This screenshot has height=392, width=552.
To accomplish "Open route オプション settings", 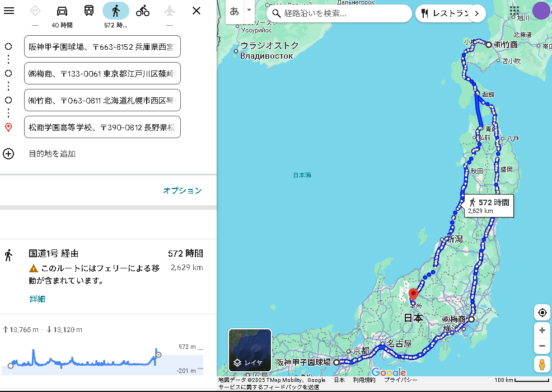I will [183, 191].
